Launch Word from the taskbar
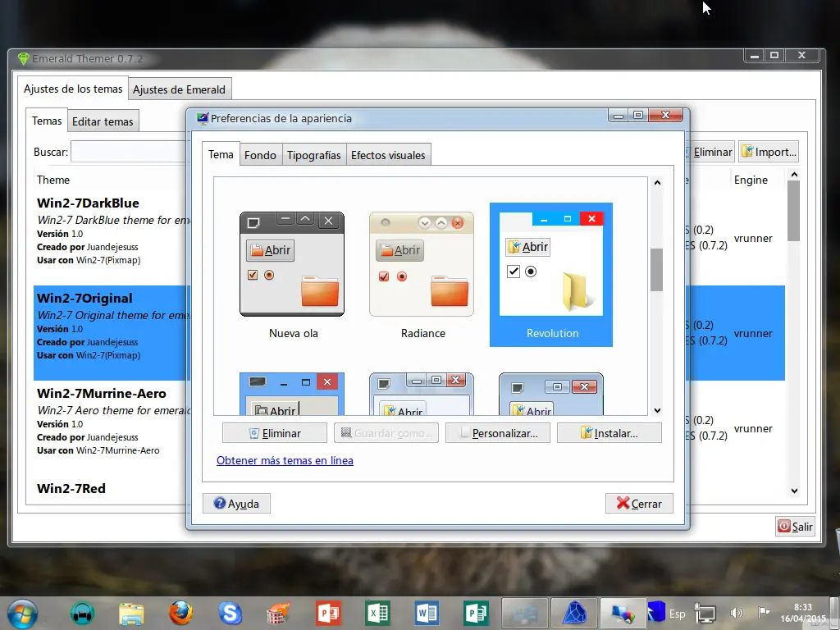The width and height of the screenshot is (840, 630). click(427, 614)
